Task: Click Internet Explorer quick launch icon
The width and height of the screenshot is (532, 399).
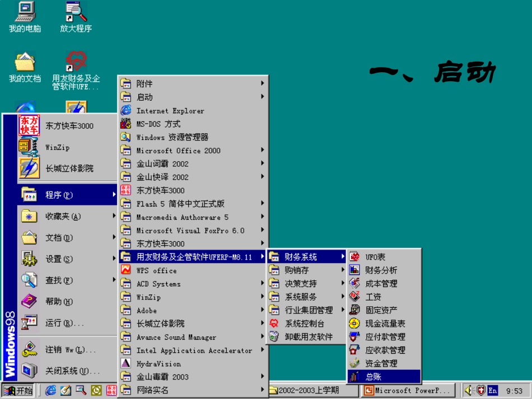Action: (x=51, y=391)
